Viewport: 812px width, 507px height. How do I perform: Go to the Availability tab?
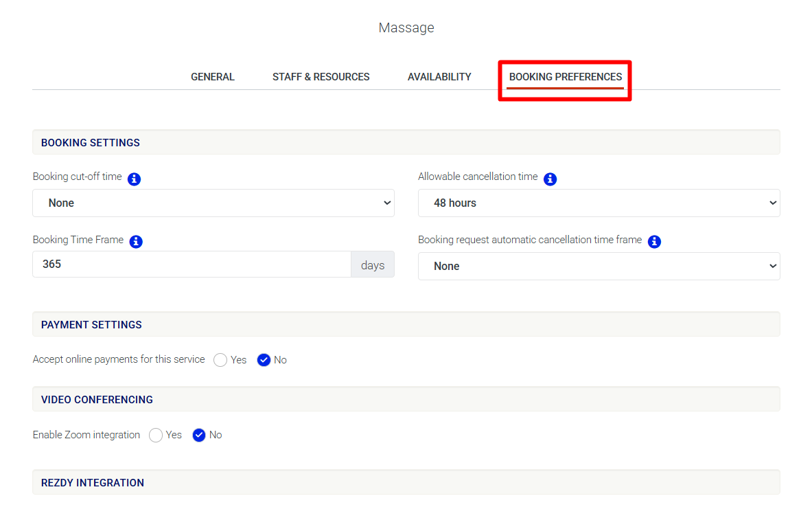coord(439,77)
